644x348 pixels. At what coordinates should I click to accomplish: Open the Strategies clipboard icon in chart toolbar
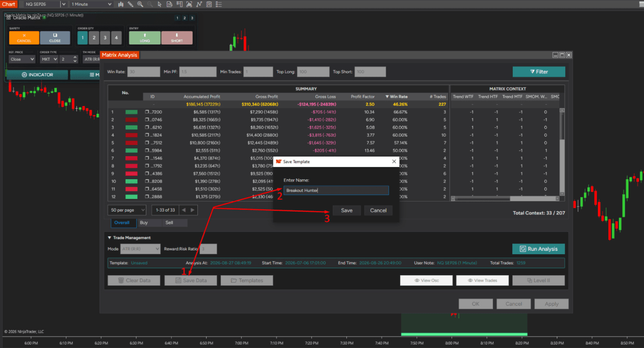click(x=209, y=4)
